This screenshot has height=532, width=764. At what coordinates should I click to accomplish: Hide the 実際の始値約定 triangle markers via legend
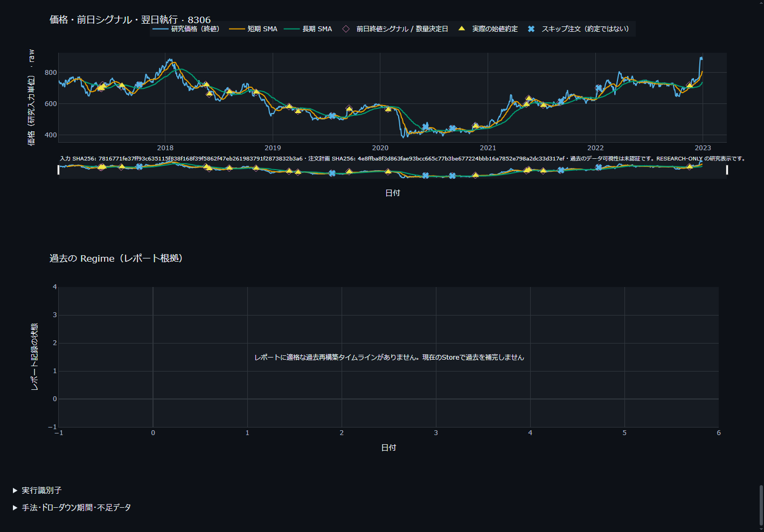[x=488, y=29]
